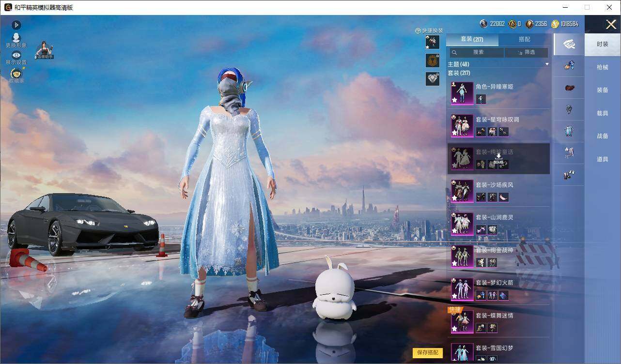Open the 载具 vehicles tab
This screenshot has width=621, height=364.
tap(603, 113)
